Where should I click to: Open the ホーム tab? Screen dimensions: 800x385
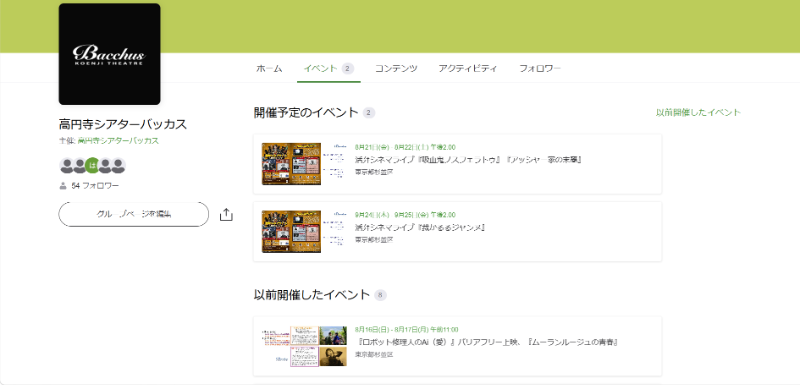269,68
